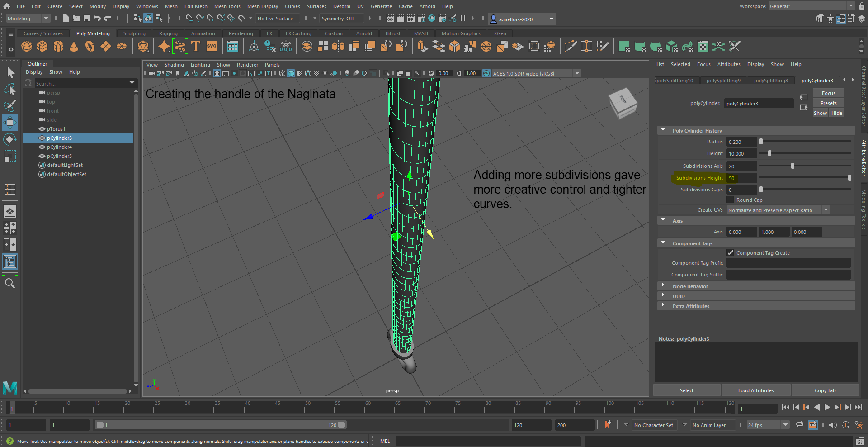Image resolution: width=868 pixels, height=447 pixels.
Task: Open the Mesh Tools menu
Action: click(227, 6)
